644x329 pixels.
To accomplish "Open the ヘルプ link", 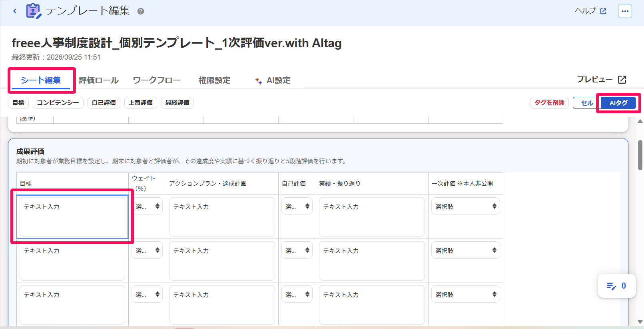I will [591, 11].
